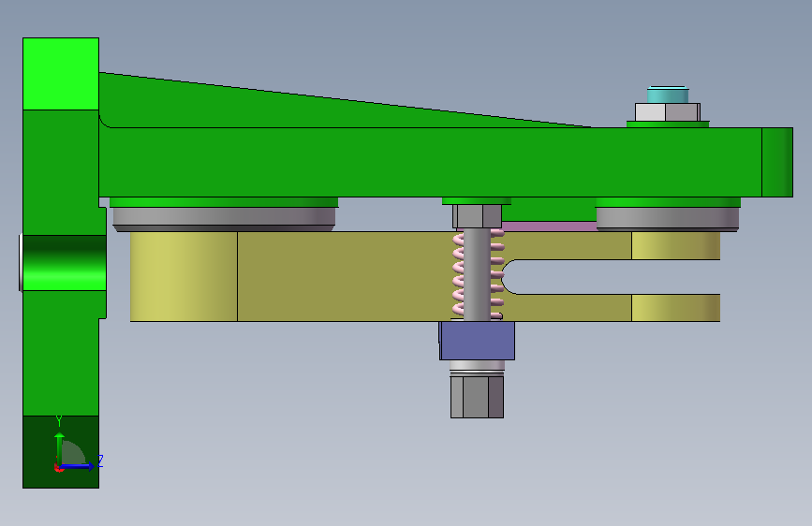Select the cyan bolt tip on top
812x526 pixels.
tap(668, 95)
